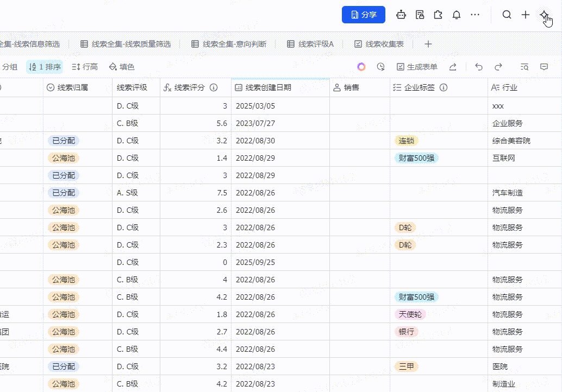Click the 制造业 industry cell

click(524, 384)
